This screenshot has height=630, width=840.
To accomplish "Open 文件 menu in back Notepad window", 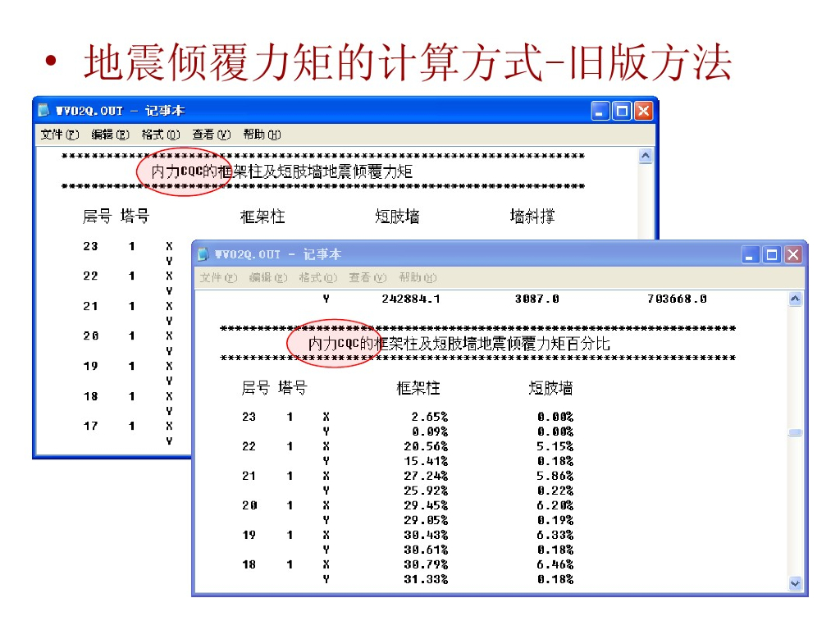I will tap(60, 135).
